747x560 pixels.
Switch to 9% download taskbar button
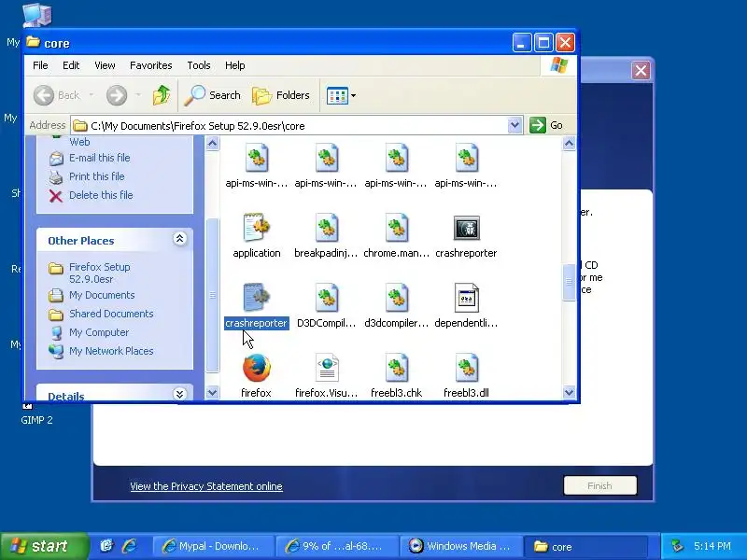pos(337,546)
